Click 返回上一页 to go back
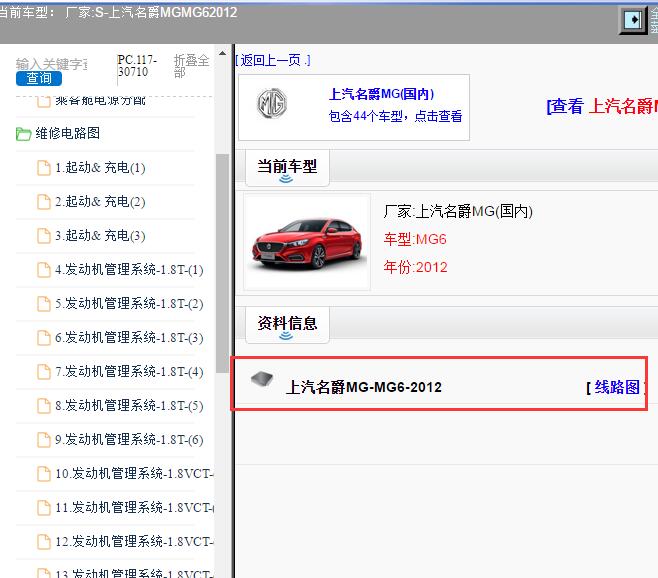 (x=273, y=60)
